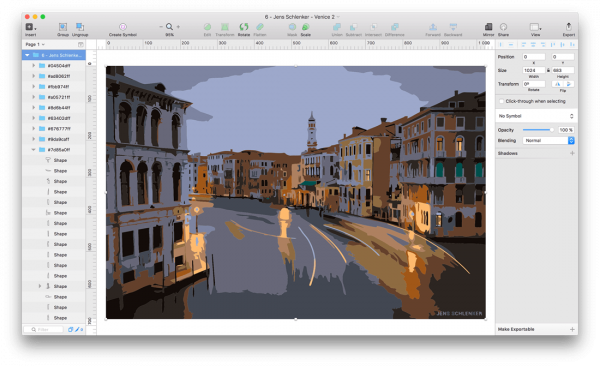Screen dimensions: 600x366
Task: Open the document title dropdown arrow
Action: (338, 17)
